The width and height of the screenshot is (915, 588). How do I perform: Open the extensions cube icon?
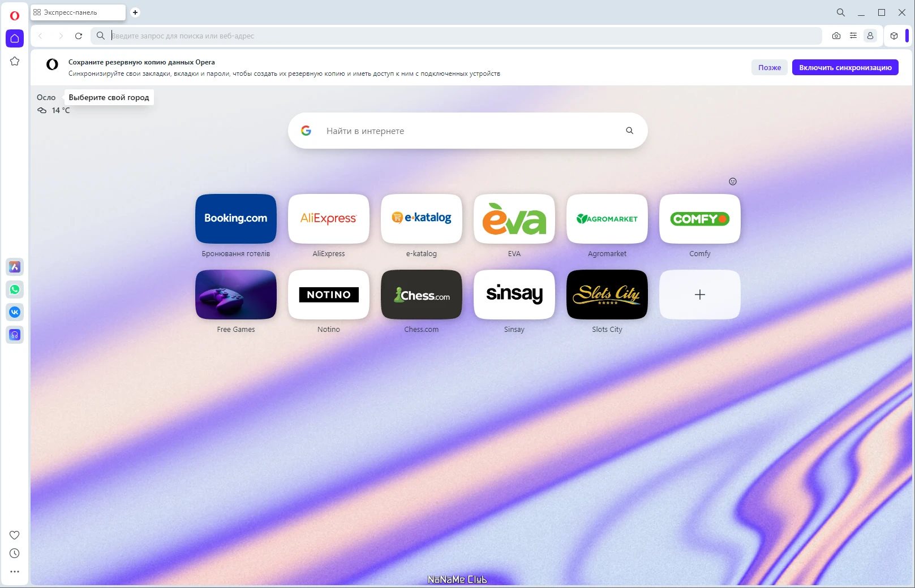coord(894,36)
